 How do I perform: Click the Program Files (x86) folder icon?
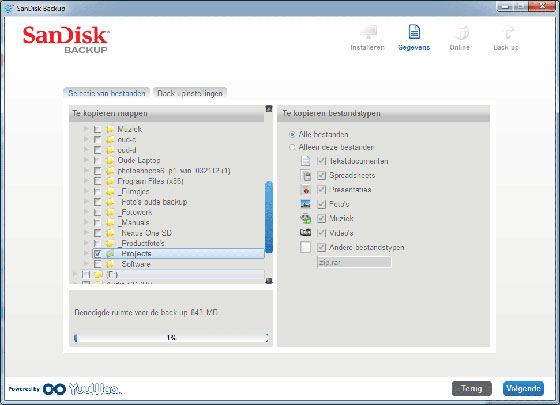point(110,181)
